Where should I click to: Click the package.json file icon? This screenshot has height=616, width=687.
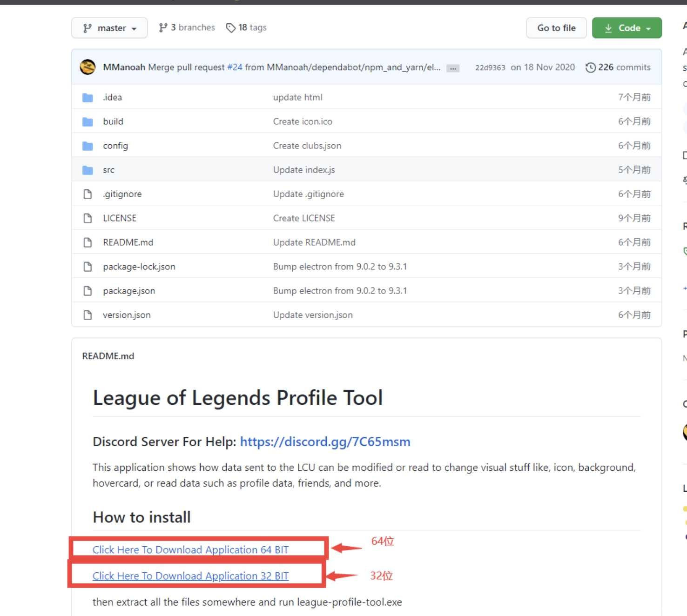(88, 291)
